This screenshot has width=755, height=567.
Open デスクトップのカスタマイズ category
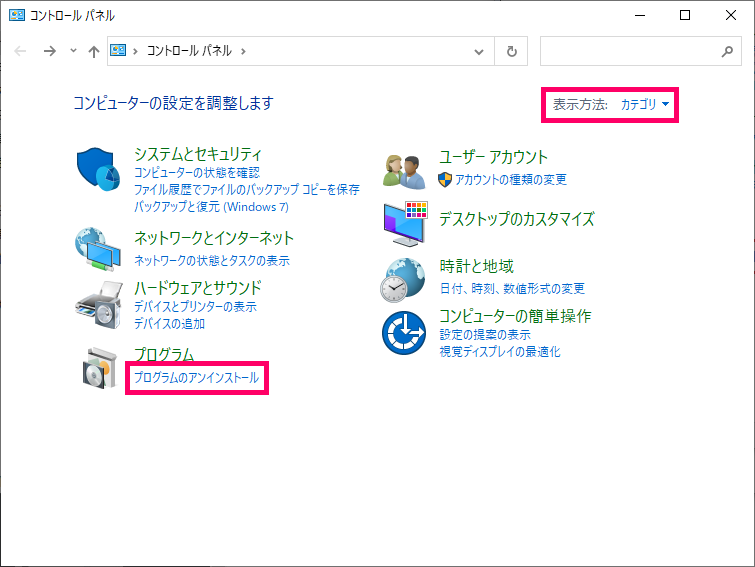point(517,219)
